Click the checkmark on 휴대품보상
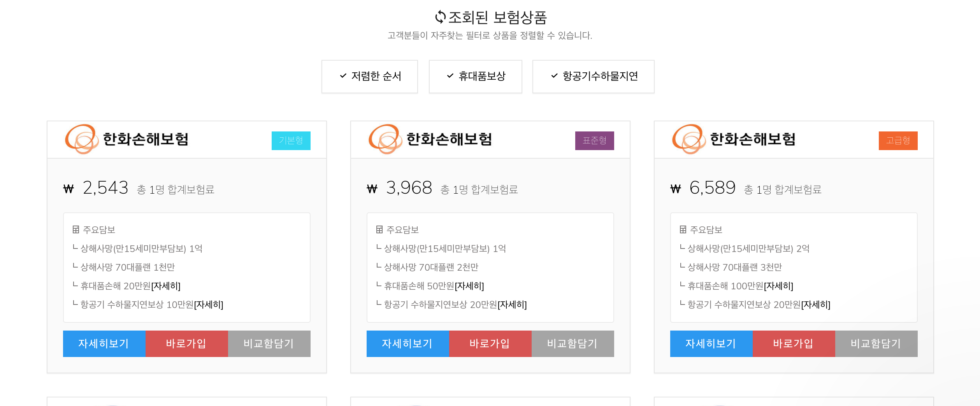The image size is (980, 406). pyautogui.click(x=450, y=76)
